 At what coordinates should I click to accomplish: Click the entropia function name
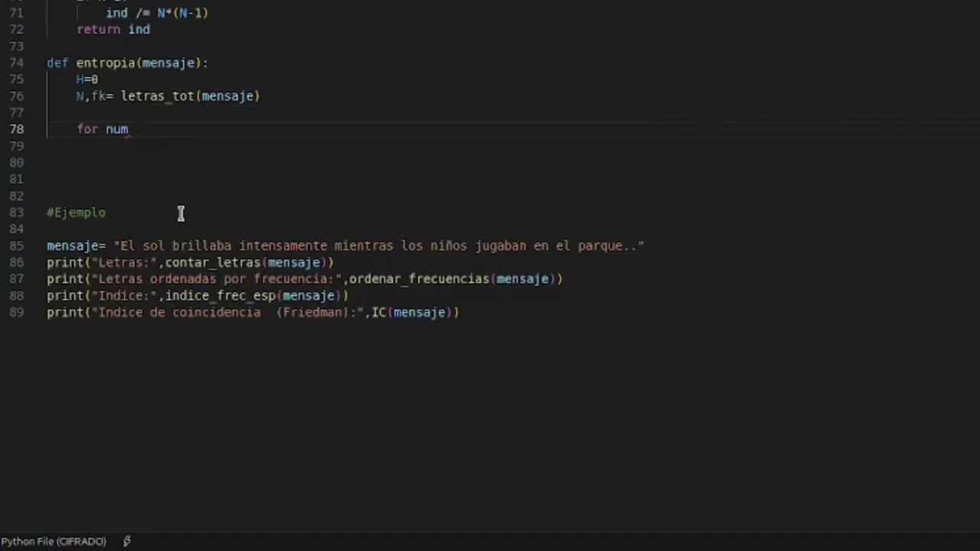106,63
